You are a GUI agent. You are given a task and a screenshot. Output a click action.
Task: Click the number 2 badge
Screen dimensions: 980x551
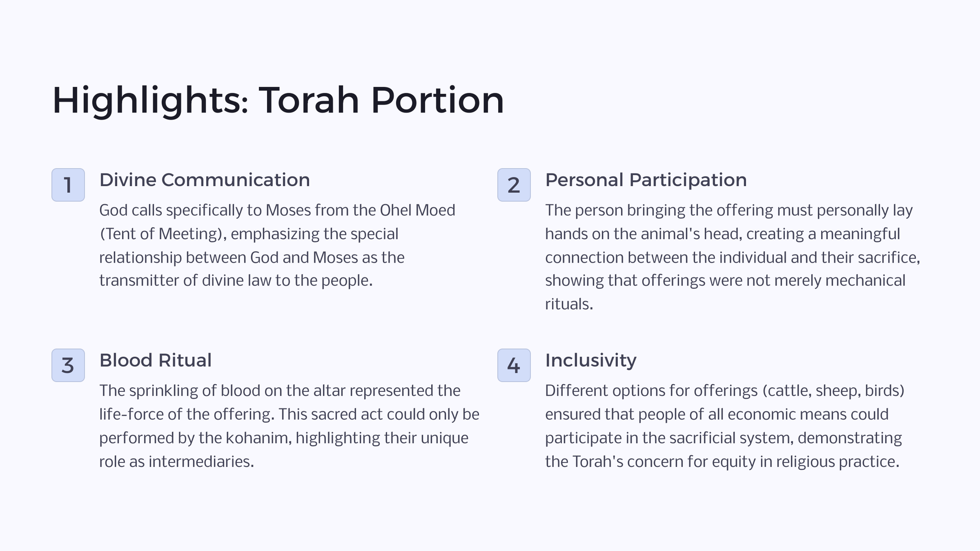point(514,185)
